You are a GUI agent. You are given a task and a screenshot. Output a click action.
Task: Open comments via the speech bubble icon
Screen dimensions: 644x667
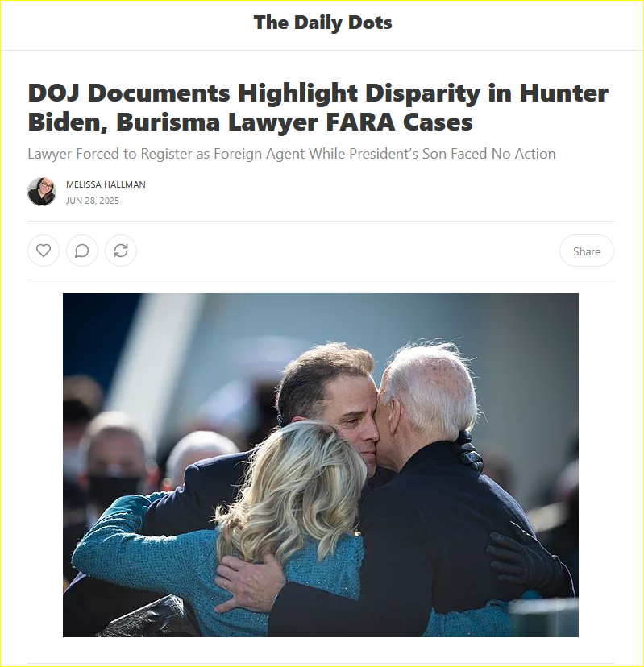coord(82,251)
